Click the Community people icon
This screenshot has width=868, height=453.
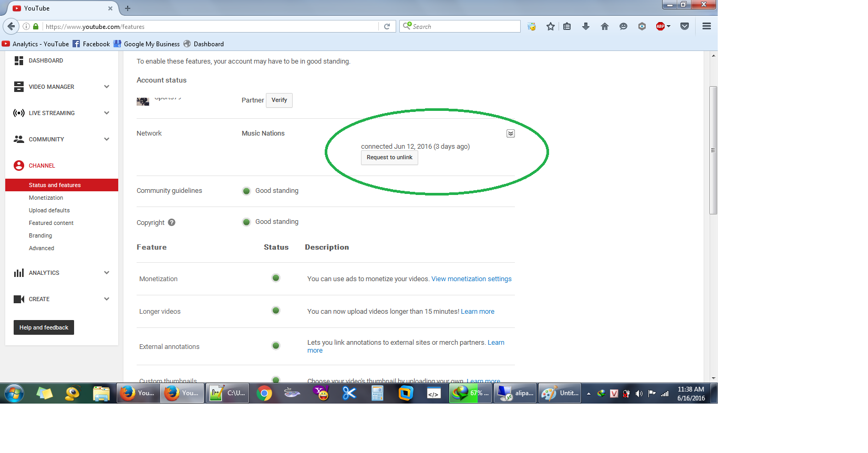19,139
